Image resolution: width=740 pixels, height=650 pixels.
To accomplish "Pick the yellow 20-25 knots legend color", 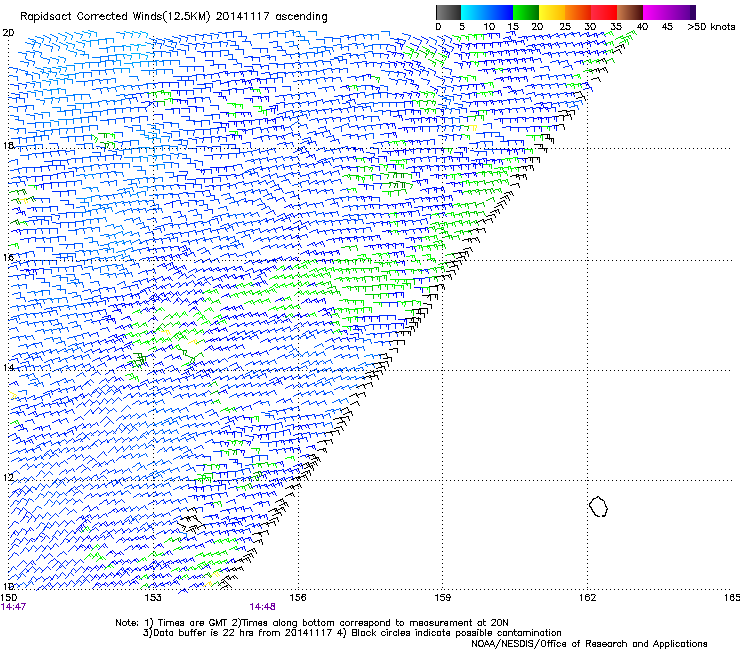I will click(x=552, y=12).
